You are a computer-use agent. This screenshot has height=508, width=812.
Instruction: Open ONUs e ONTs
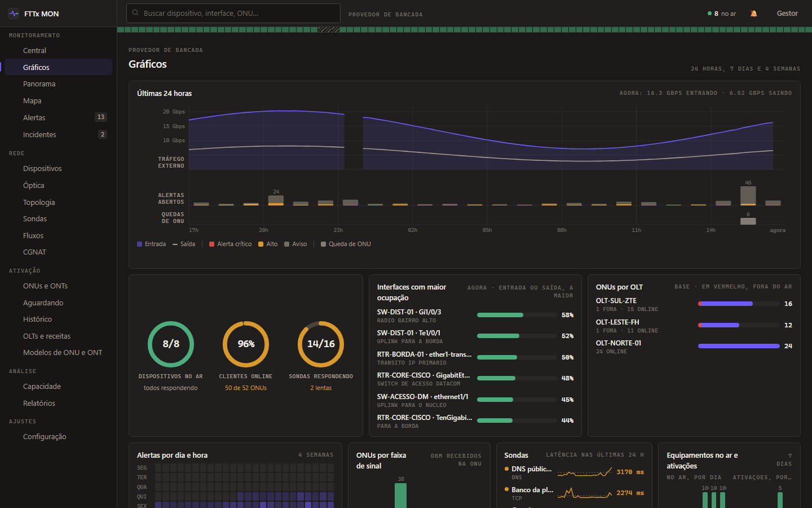coord(58,286)
